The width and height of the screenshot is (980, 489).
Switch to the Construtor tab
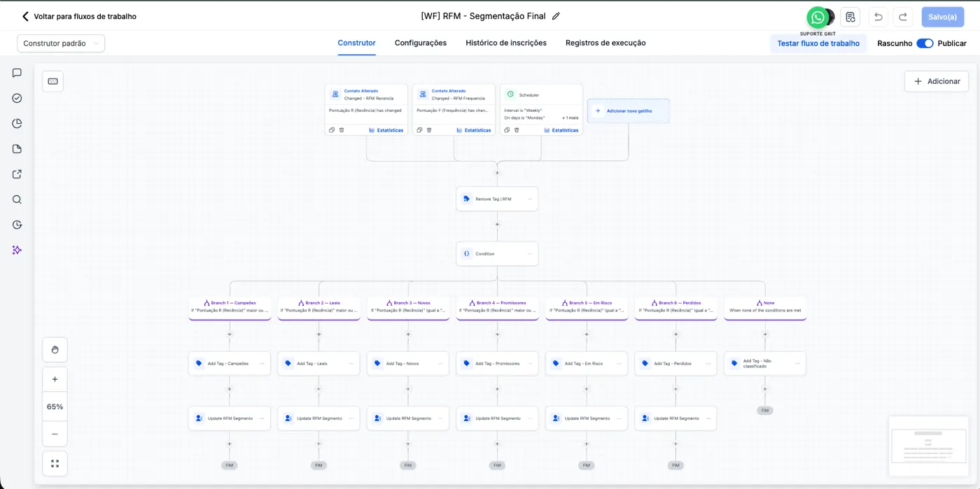coord(356,43)
